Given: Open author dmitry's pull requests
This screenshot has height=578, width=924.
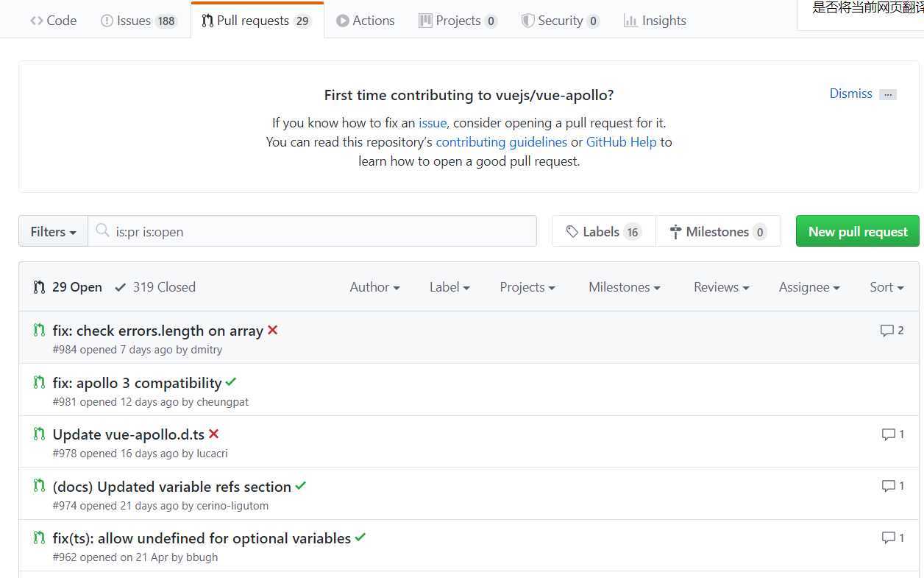Looking at the screenshot, I should click(x=206, y=350).
